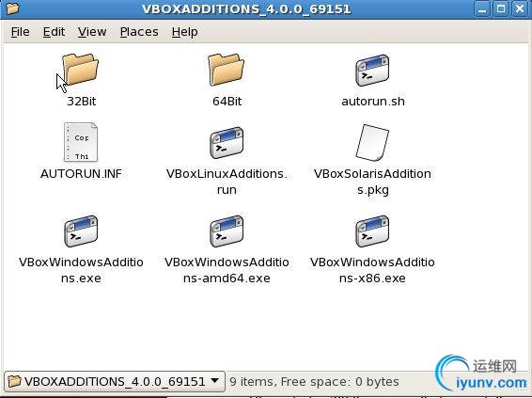Click the "9 items, Free space: 0 bytes" status

[314, 382]
